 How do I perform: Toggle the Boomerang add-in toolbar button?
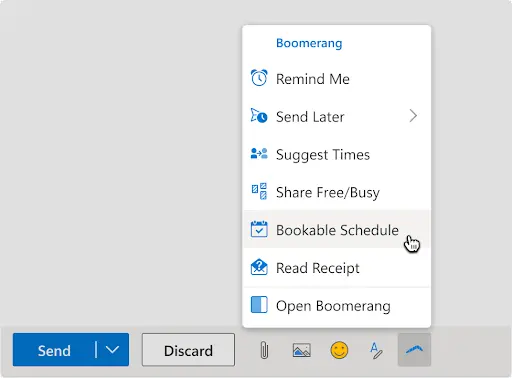(414, 350)
